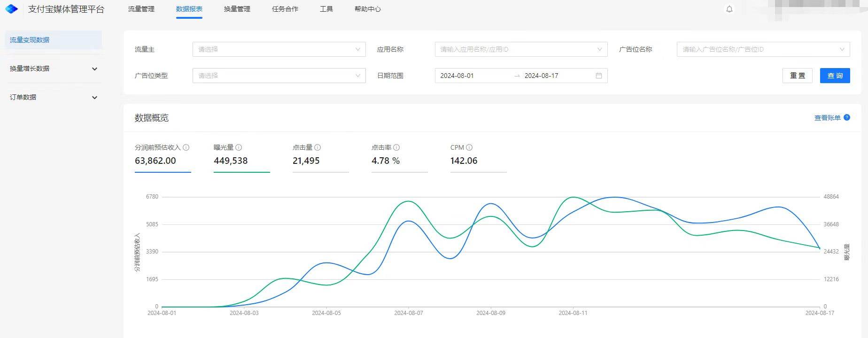Click help question icon next to 查看账单

tap(846, 117)
